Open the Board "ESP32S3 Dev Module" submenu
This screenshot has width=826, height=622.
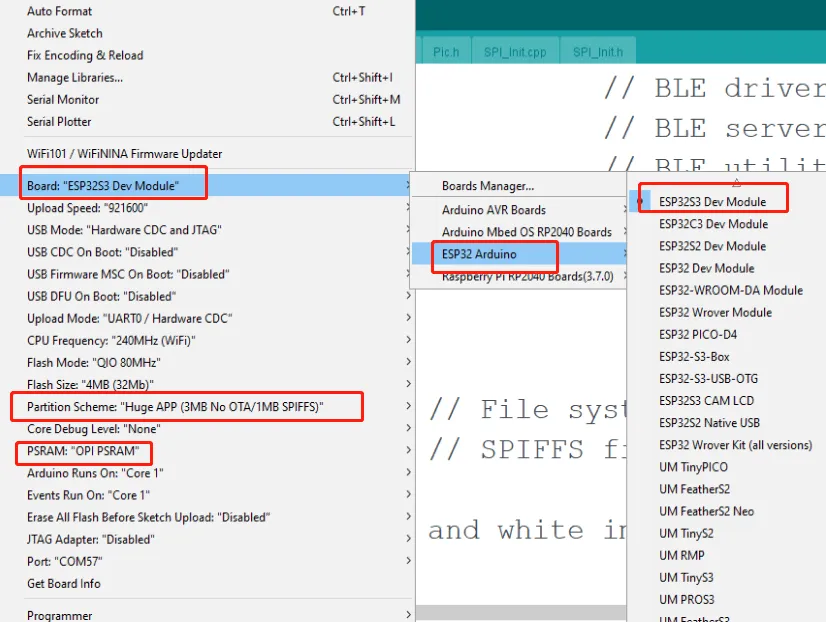tap(103, 186)
